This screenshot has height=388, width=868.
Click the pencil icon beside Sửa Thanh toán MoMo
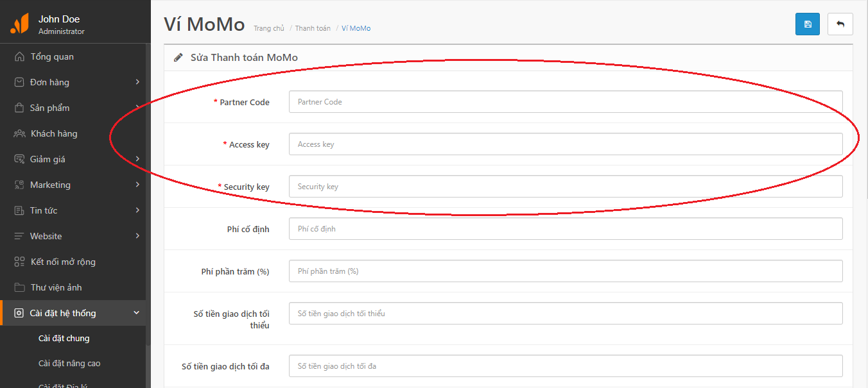[x=178, y=58]
